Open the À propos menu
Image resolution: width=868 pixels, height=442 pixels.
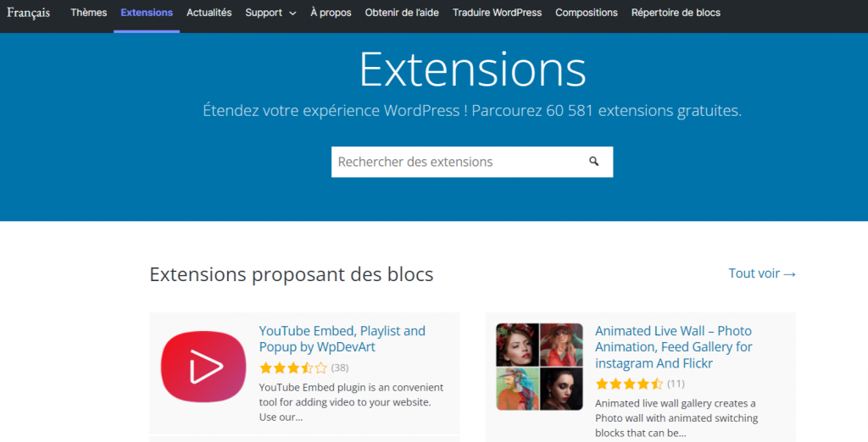coord(331,13)
